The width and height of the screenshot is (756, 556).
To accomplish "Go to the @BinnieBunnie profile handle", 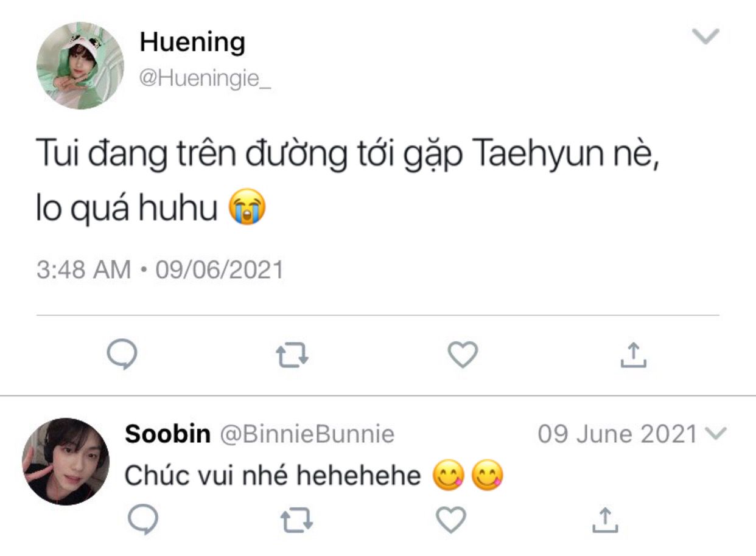I will 306,434.
